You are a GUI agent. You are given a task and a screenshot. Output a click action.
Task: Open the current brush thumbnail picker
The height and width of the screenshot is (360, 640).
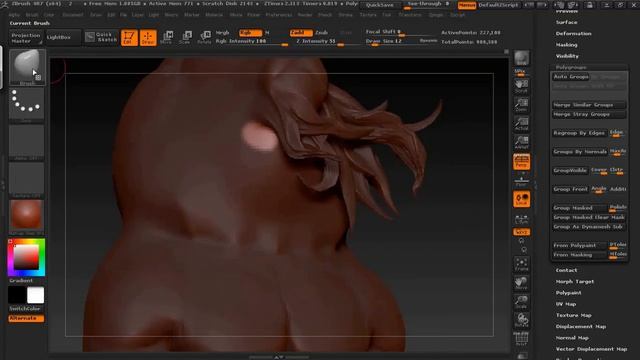point(27,67)
